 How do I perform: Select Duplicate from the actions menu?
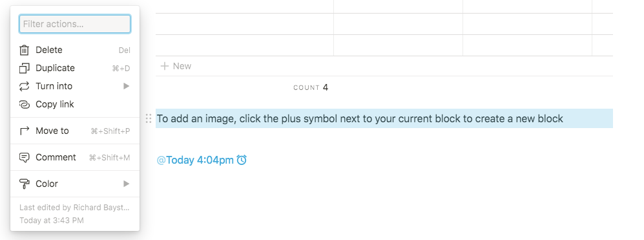coord(75,69)
